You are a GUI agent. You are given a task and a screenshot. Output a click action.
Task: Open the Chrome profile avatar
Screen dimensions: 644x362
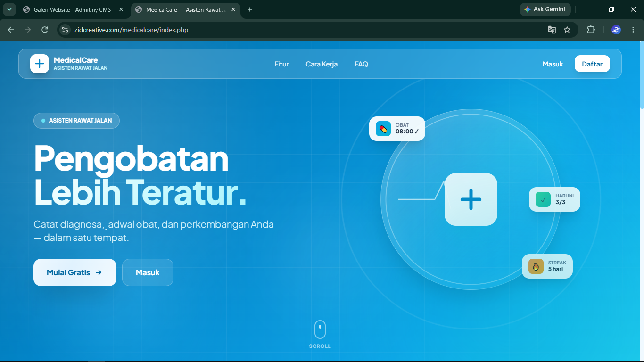pos(616,30)
